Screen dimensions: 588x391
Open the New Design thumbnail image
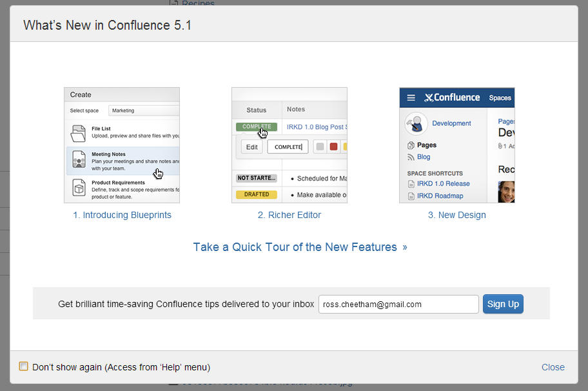pos(457,145)
